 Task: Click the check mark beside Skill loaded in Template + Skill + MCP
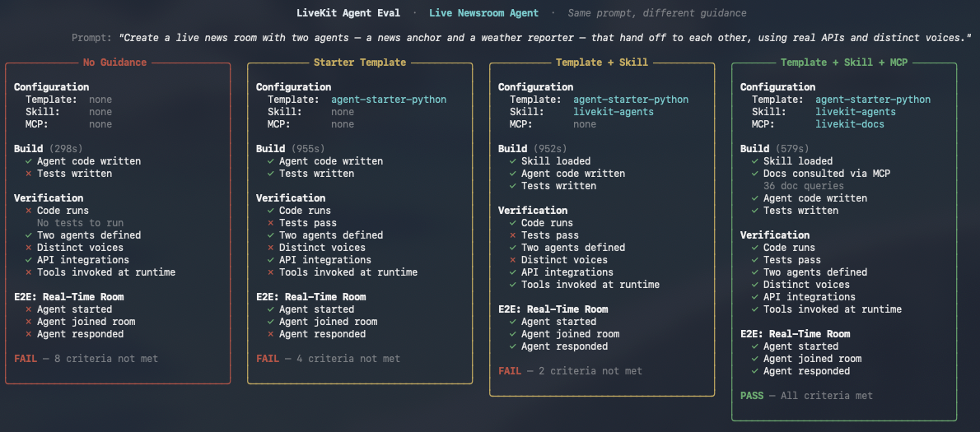click(x=754, y=161)
